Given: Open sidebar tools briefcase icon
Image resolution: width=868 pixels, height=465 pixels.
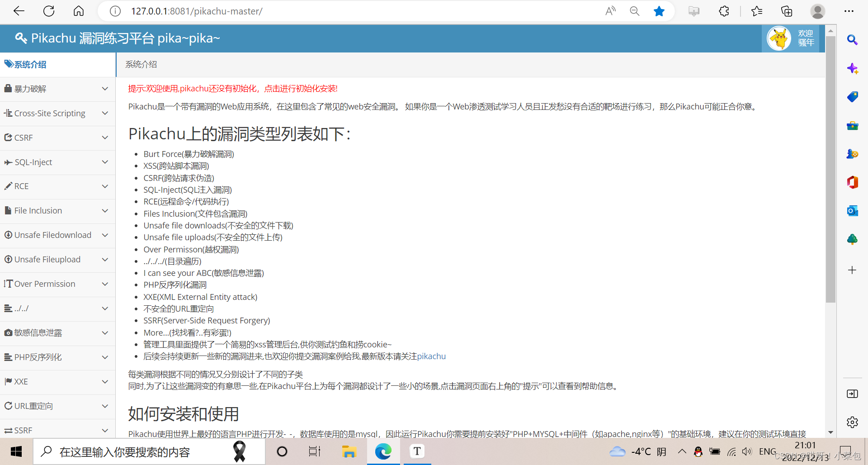Looking at the screenshot, I should pos(852,126).
